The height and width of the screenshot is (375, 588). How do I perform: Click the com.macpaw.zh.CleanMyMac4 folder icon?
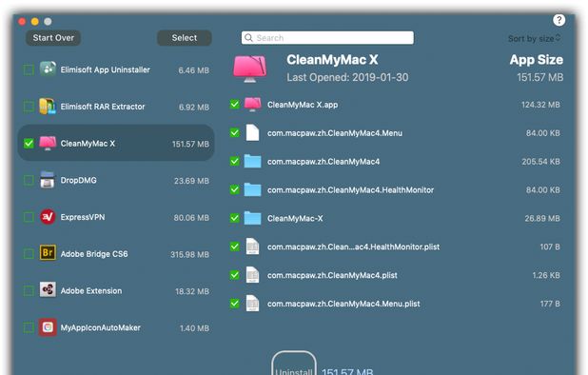[x=252, y=161]
